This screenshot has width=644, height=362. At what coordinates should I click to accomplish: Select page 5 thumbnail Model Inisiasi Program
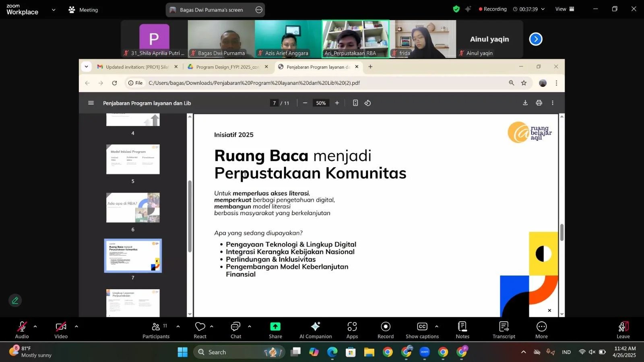[x=133, y=159]
